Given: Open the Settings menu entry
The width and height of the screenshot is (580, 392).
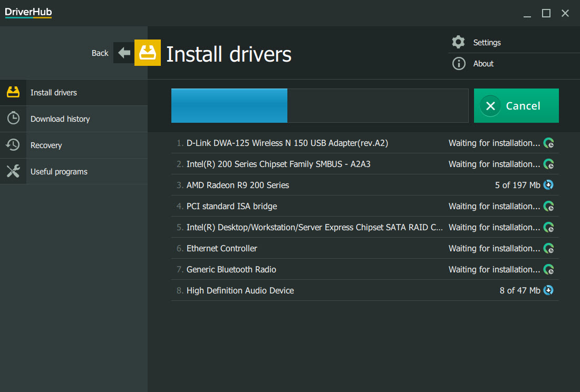Looking at the screenshot, I should (487, 43).
